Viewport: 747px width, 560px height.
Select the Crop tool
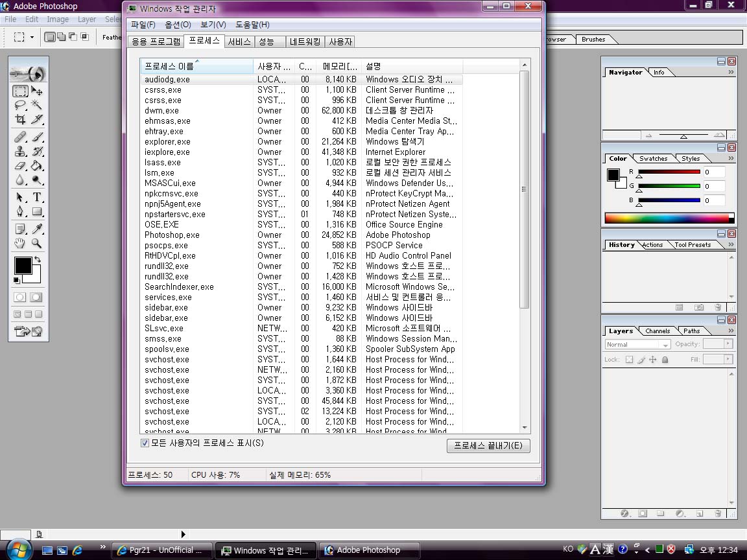20,119
